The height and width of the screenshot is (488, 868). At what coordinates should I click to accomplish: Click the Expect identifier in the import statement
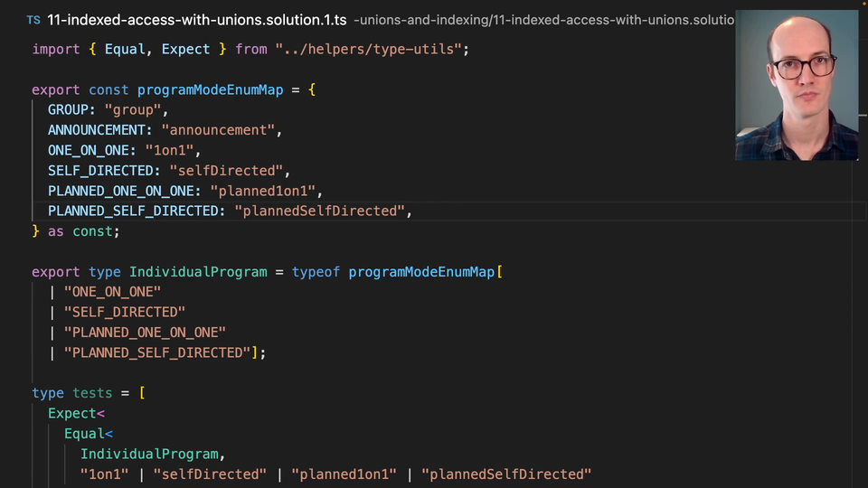click(185, 49)
